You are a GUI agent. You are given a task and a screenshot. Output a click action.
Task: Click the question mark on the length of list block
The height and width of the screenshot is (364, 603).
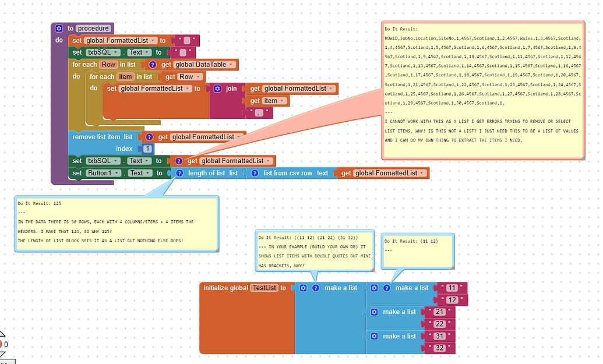179,173
